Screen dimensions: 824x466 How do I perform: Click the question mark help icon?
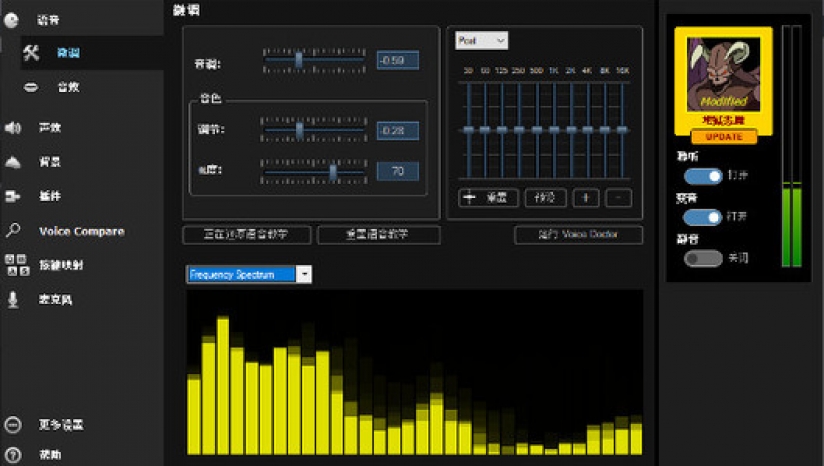tap(13, 454)
